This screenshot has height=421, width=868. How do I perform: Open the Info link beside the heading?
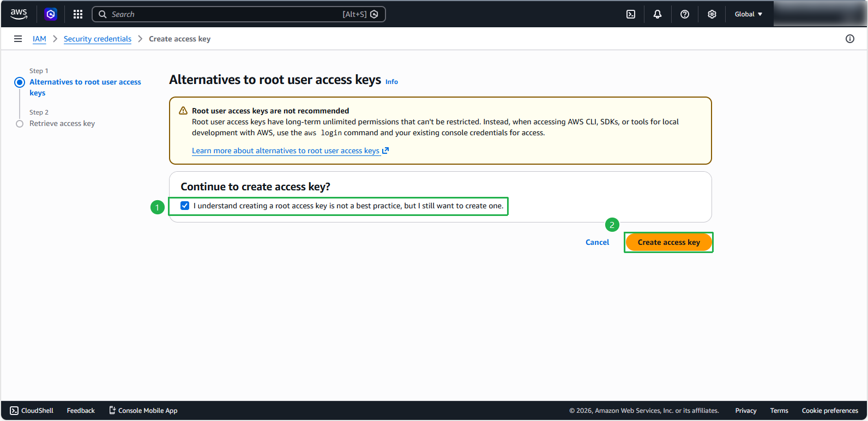pyautogui.click(x=391, y=82)
